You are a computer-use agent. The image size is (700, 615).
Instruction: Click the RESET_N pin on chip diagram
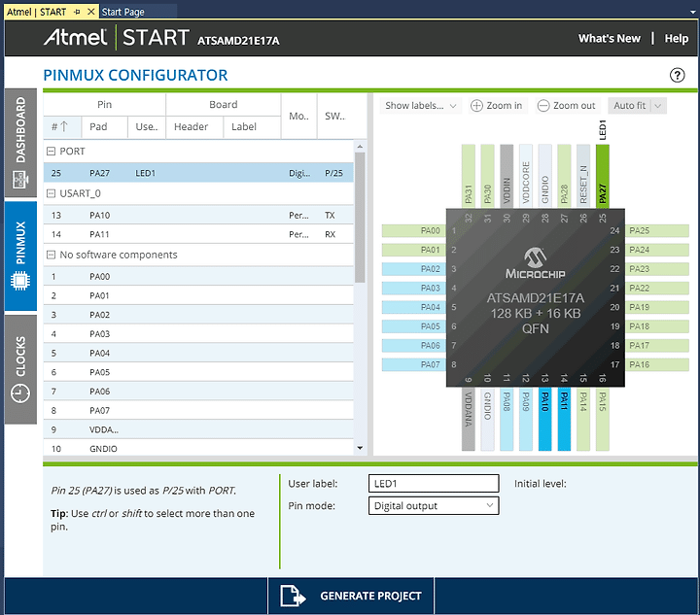pos(583,176)
